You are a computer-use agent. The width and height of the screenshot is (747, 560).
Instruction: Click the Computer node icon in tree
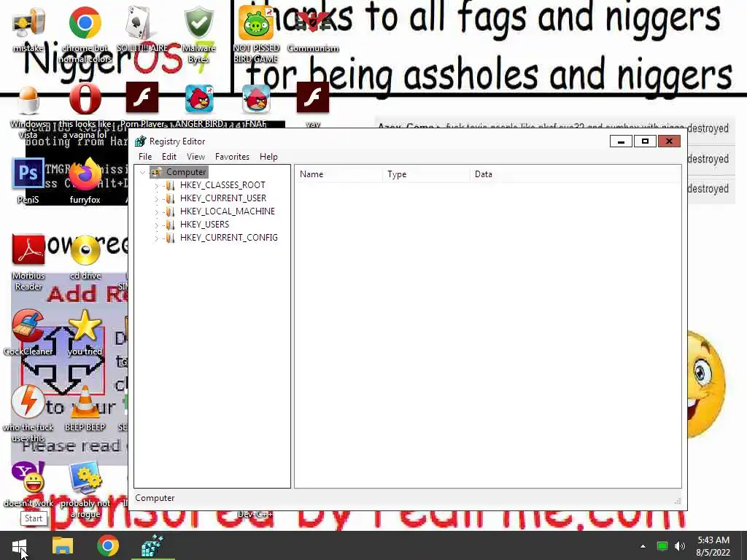pyautogui.click(x=156, y=172)
